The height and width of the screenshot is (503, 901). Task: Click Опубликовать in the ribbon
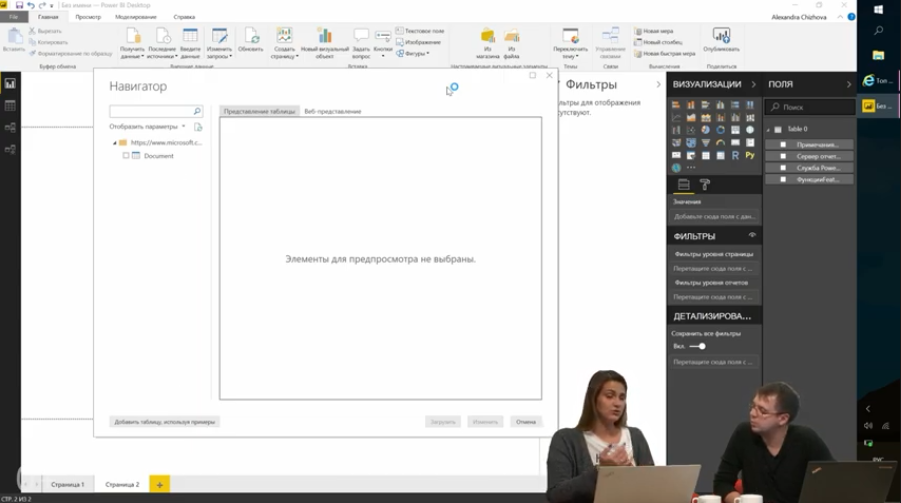click(x=721, y=40)
